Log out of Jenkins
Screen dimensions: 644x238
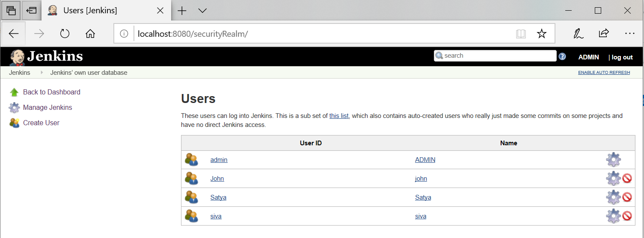[622, 57]
